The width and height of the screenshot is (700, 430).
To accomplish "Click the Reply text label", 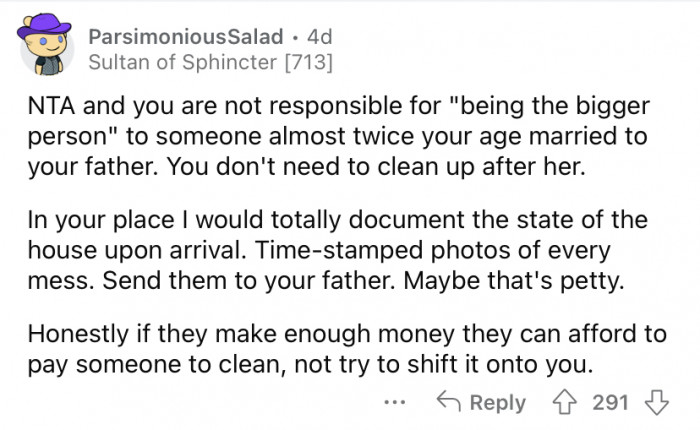I will pyautogui.click(x=498, y=403).
